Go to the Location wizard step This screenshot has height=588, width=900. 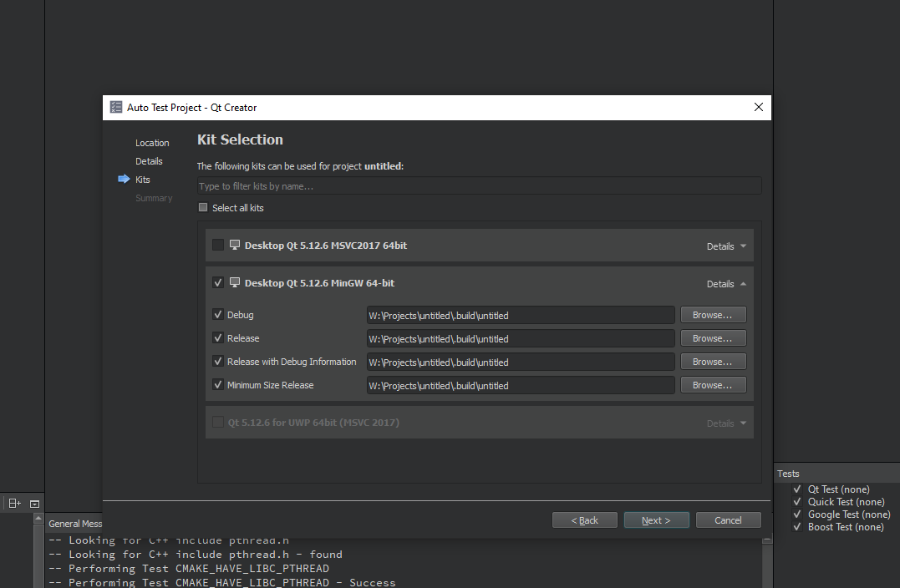tap(152, 143)
